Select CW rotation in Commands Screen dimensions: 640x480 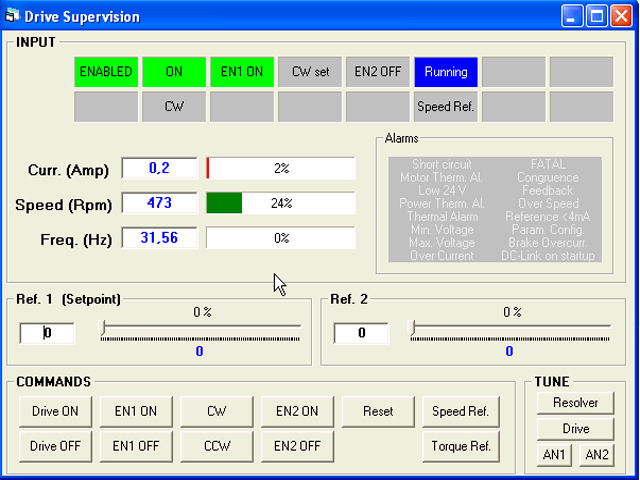[216, 411]
